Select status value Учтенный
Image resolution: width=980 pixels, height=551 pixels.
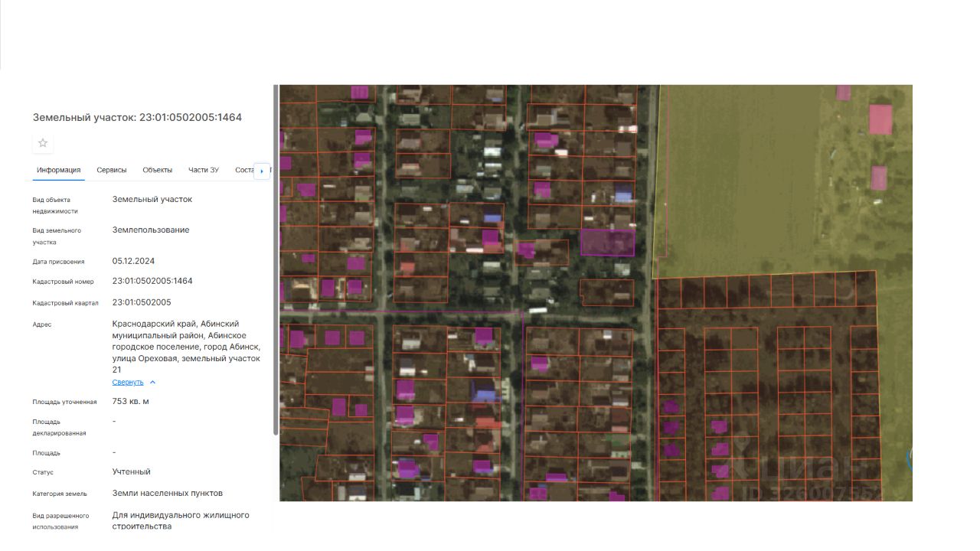[x=132, y=471]
